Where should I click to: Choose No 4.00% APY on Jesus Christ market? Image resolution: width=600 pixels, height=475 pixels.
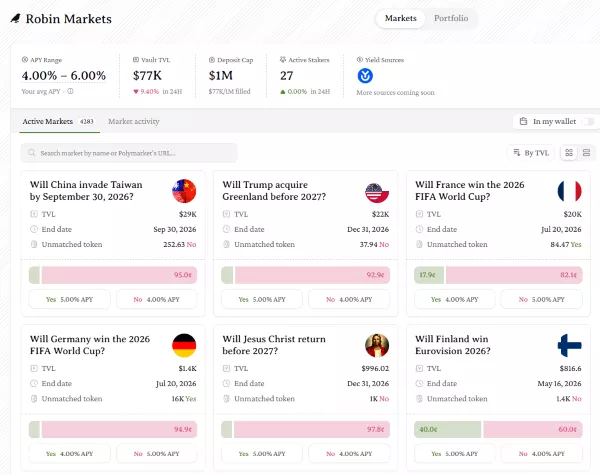click(x=349, y=454)
